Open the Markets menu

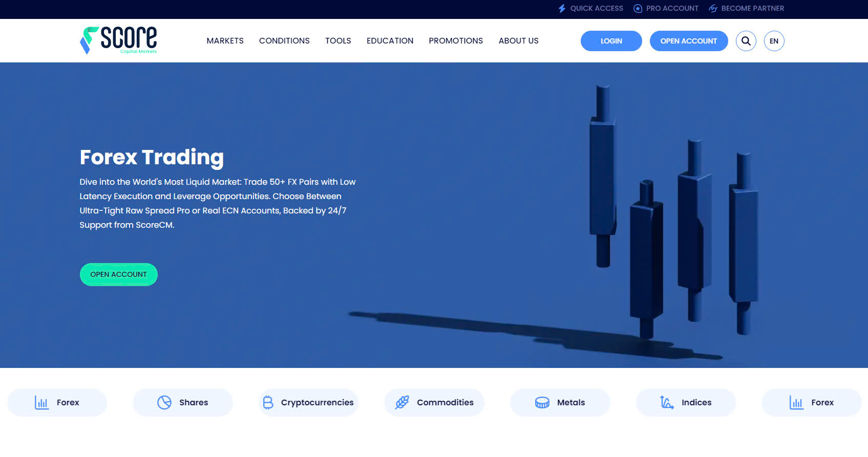click(x=225, y=41)
